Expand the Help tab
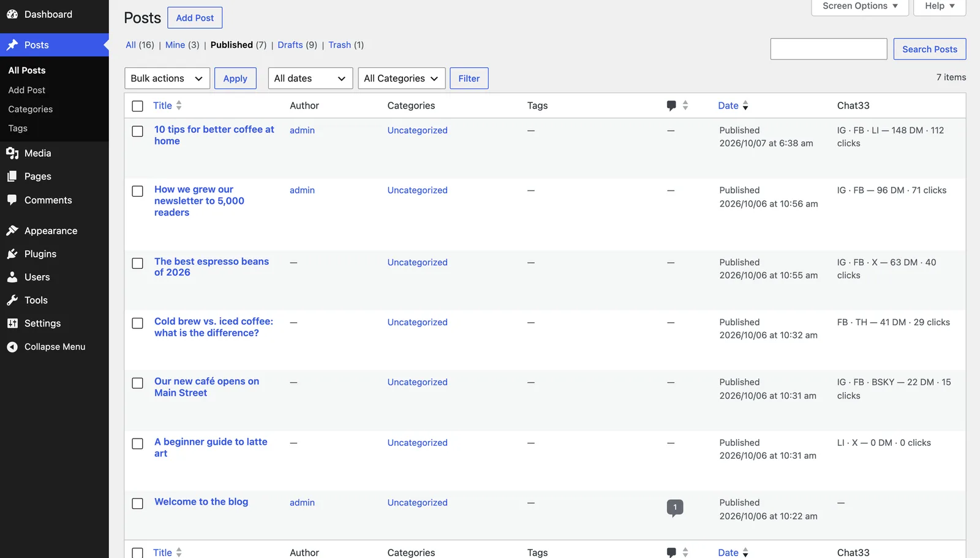This screenshot has width=980, height=558. click(x=940, y=6)
